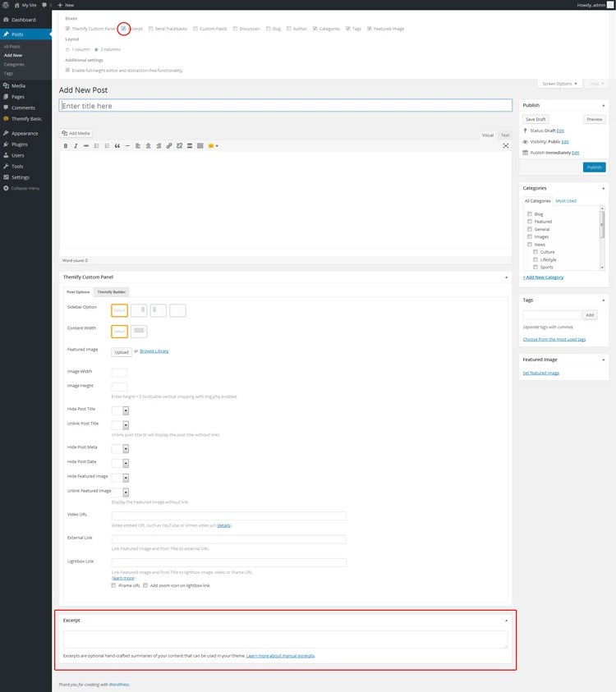The height and width of the screenshot is (692, 616).
Task: Apply strikethrough from the editor toolbar
Action: point(86,145)
